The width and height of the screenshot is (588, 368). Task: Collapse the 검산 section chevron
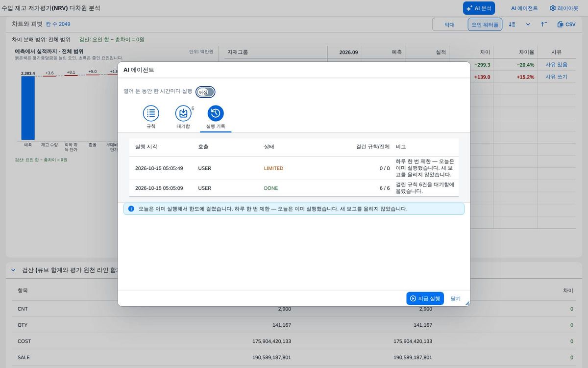click(x=13, y=270)
